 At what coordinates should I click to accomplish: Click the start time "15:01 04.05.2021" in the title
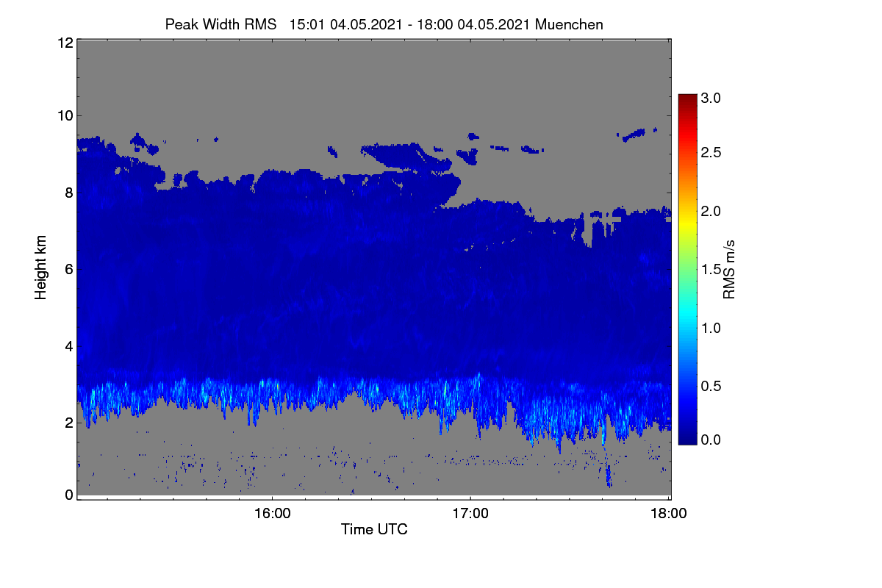click(x=345, y=24)
